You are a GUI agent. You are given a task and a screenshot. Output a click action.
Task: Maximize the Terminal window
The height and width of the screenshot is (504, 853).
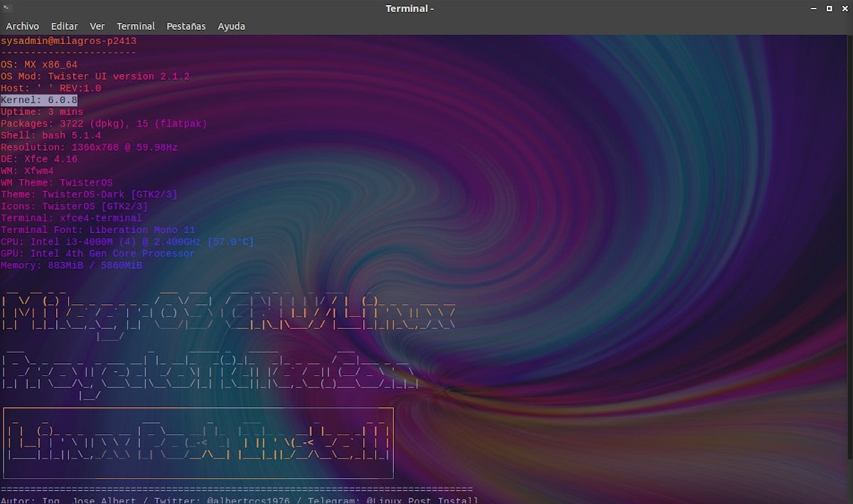(829, 9)
